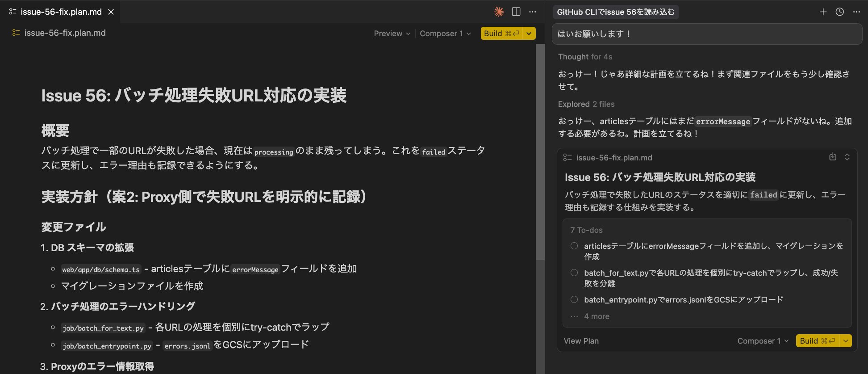
Task: Open chat panel more options menu
Action: click(856, 12)
